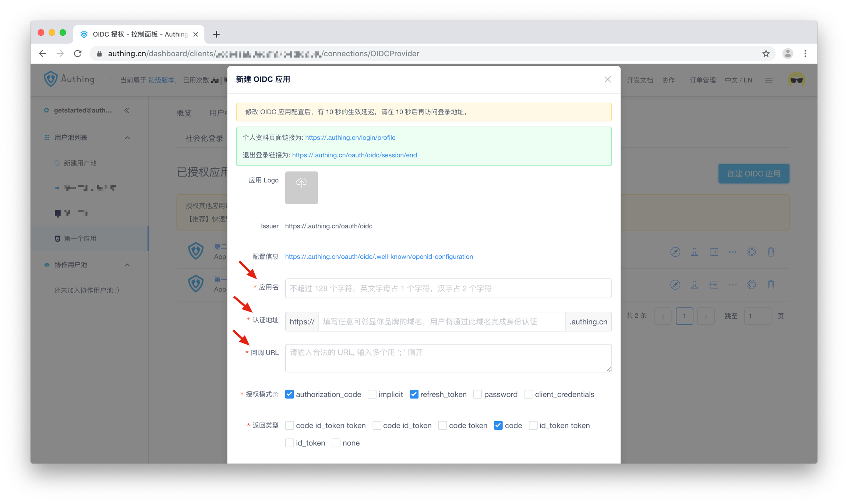Focus the 应用名 input field
Image resolution: width=848 pixels, height=504 pixels.
point(448,288)
